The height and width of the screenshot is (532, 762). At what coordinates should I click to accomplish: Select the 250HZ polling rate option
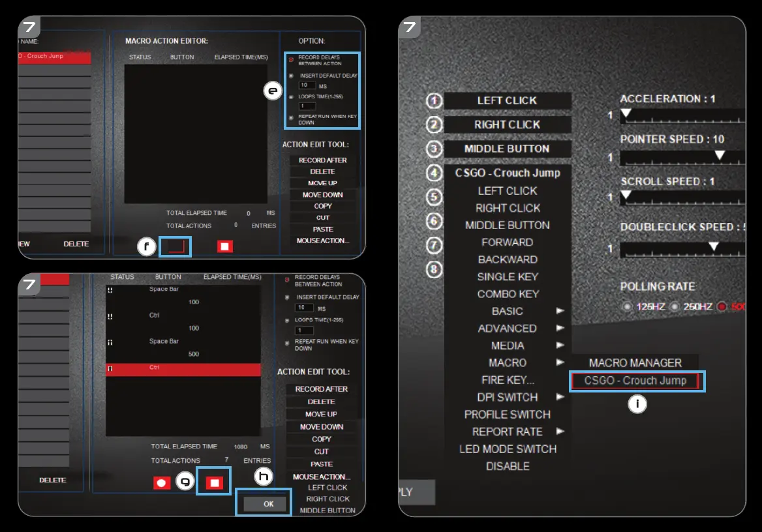pos(675,306)
